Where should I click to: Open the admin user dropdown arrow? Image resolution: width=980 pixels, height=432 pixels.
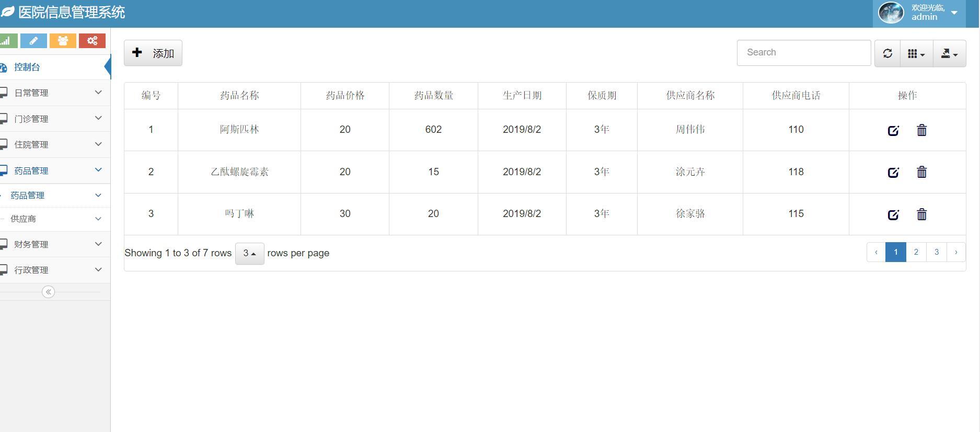pos(954,13)
